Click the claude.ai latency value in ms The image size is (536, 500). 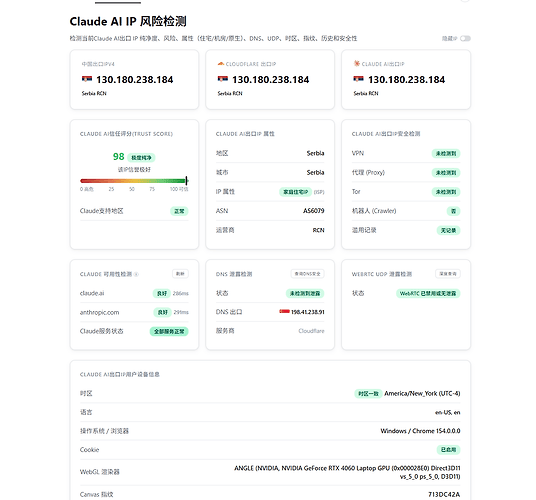[x=180, y=293]
